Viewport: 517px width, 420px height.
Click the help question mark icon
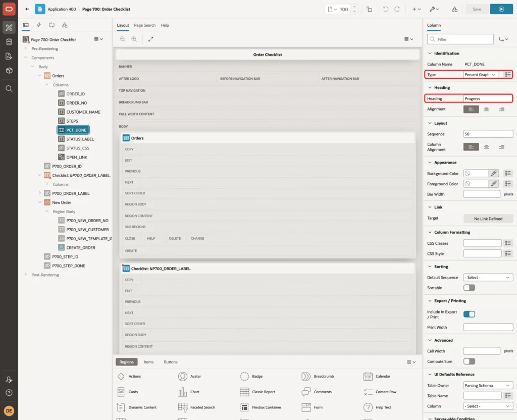click(x=9, y=393)
